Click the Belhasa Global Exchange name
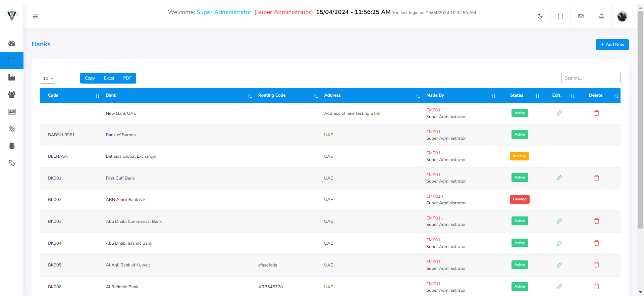The width and height of the screenshot is (644, 296). coord(131,156)
